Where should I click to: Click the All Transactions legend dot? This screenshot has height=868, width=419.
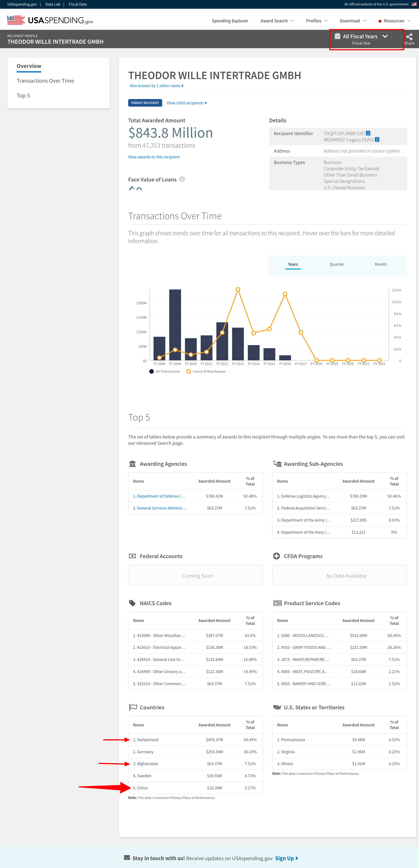[x=152, y=371]
